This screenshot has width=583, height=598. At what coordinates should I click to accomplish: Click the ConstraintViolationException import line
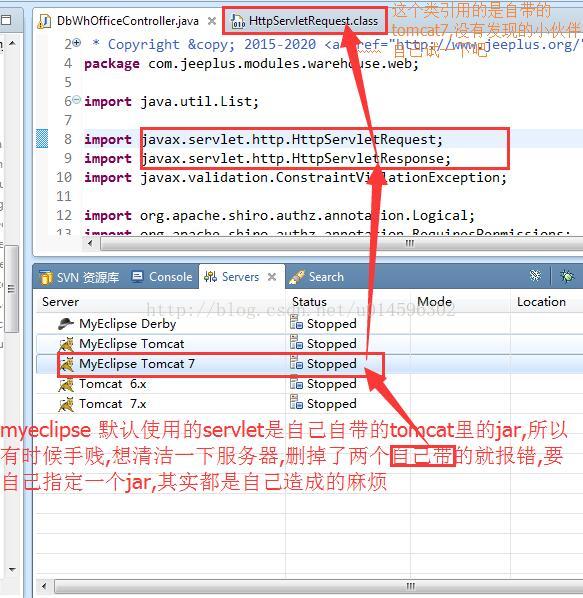click(x=295, y=178)
